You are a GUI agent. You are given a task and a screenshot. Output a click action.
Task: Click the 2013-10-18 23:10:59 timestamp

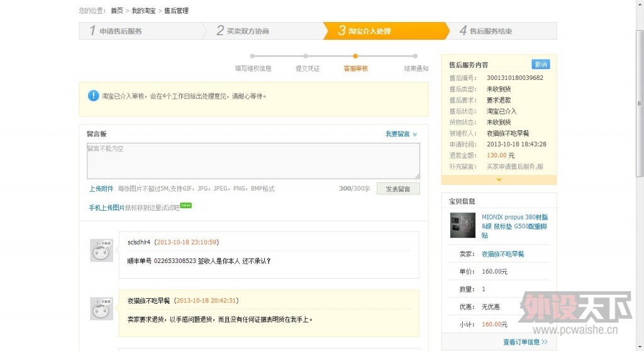coord(186,242)
